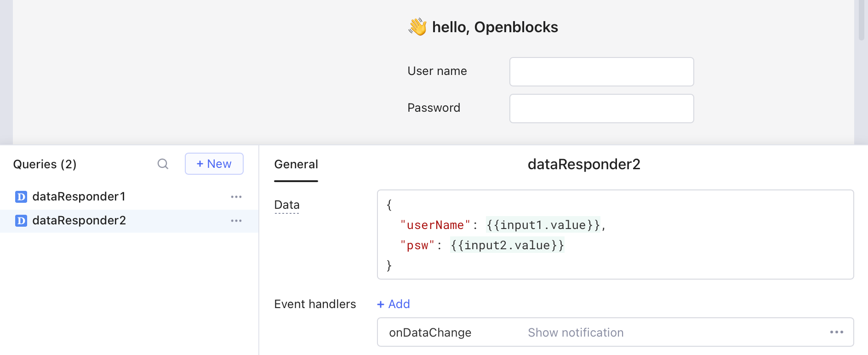Viewport: 868px width, 355px height.
Task: Click the search icon in Queries panel
Action: point(163,164)
